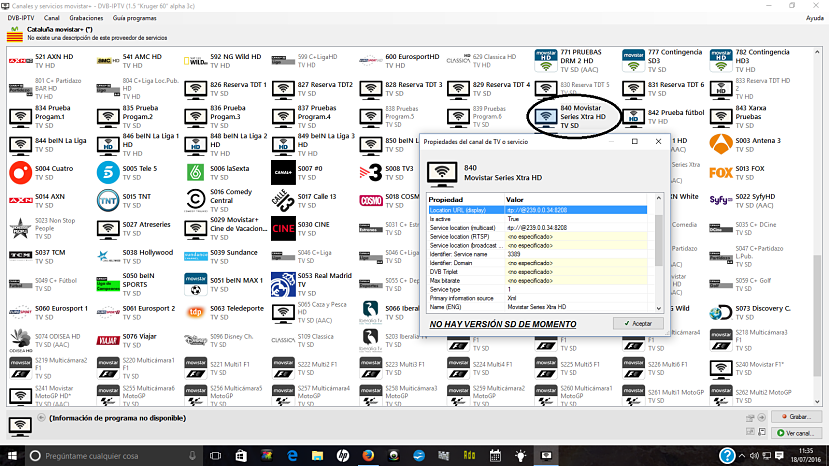This screenshot has width=829, height=466.
Task: Select the Service type property row
Action: click(537, 289)
